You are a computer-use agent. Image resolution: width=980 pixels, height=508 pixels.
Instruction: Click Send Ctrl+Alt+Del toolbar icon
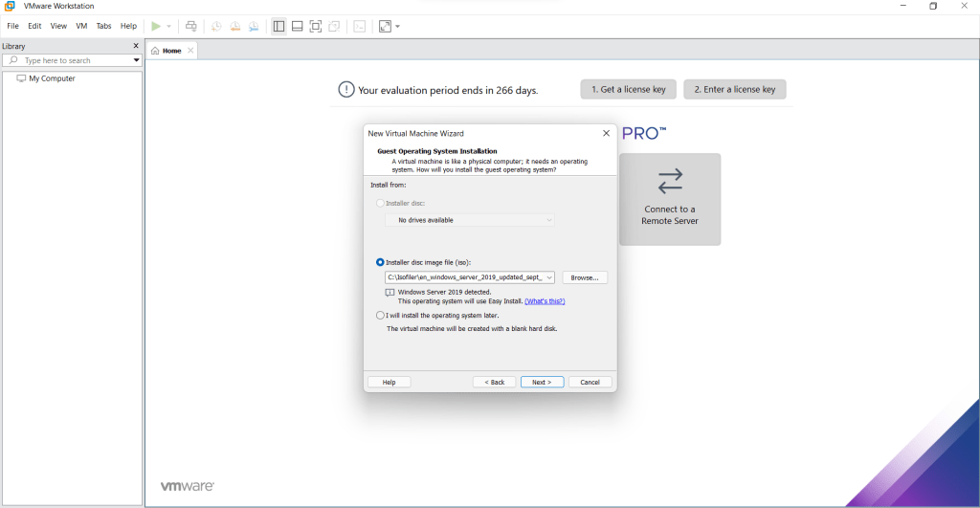click(x=191, y=26)
